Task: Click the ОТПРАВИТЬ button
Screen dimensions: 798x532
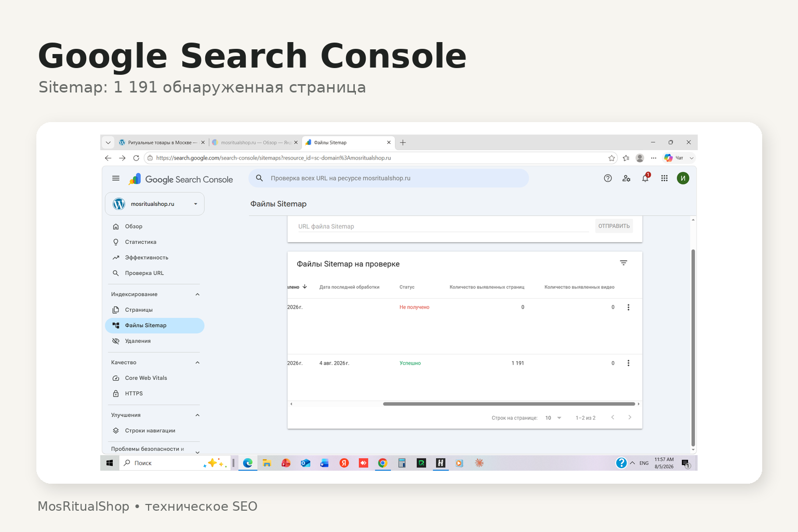Action: coord(614,226)
